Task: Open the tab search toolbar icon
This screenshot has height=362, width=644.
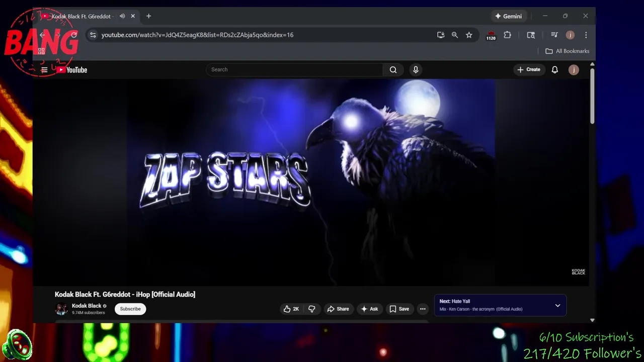Action: (x=531, y=35)
